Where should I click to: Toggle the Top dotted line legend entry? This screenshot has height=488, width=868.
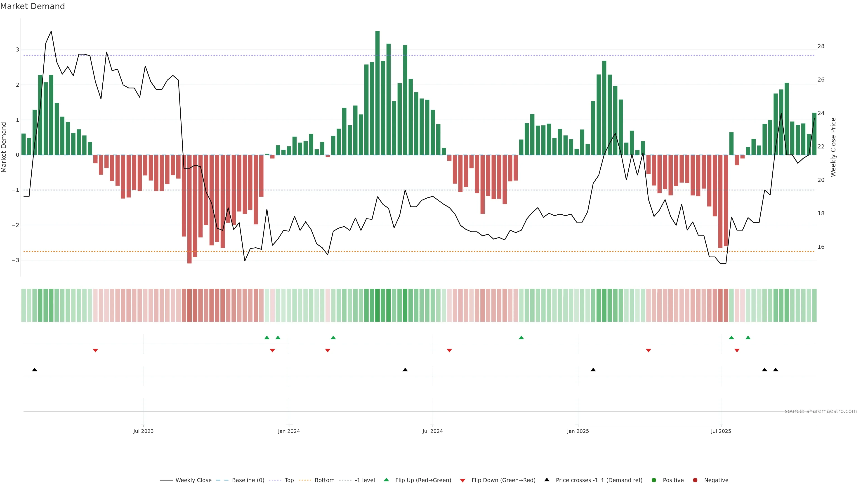pos(289,480)
